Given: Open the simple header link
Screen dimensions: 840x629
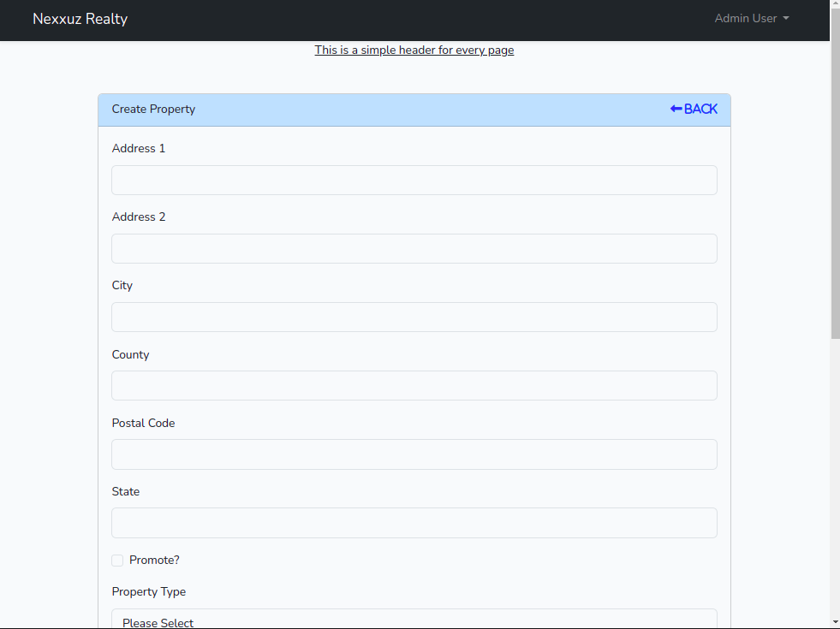Looking at the screenshot, I should (414, 50).
